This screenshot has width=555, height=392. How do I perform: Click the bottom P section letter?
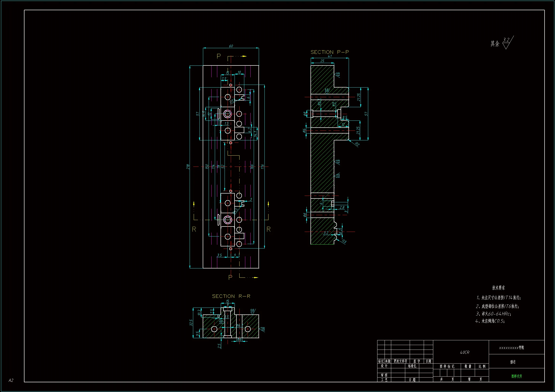pos(230,277)
